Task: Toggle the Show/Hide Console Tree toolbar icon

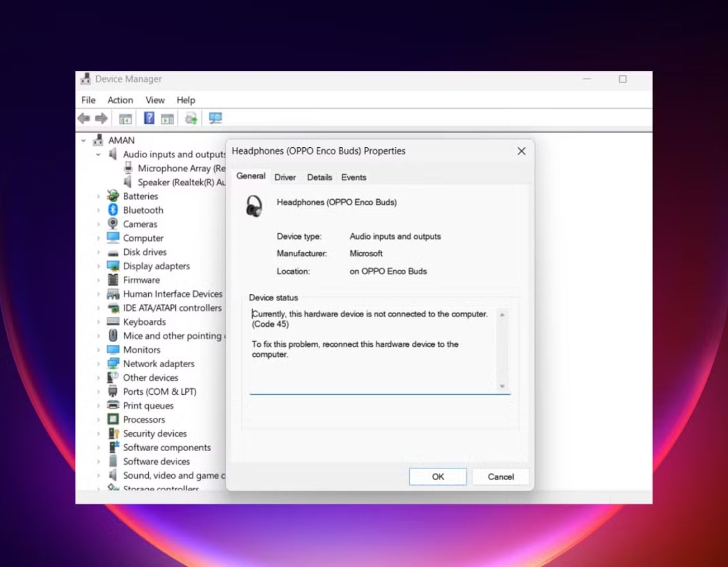Action: point(125,119)
